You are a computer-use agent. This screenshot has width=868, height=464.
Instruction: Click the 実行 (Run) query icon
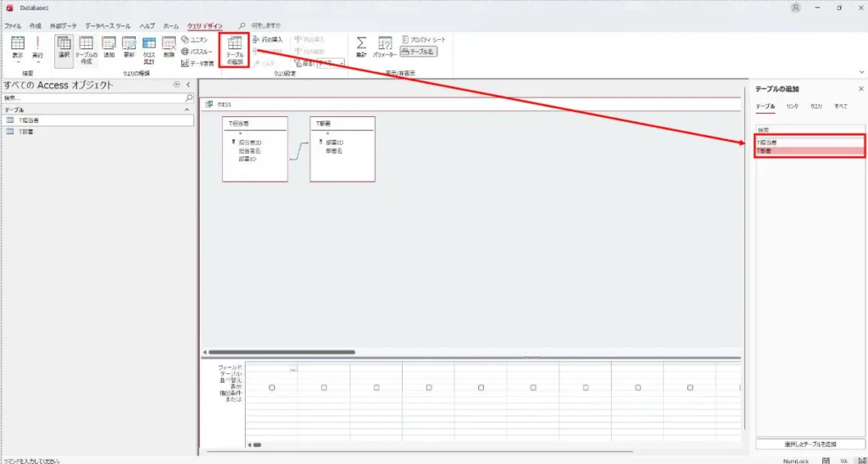click(x=37, y=47)
